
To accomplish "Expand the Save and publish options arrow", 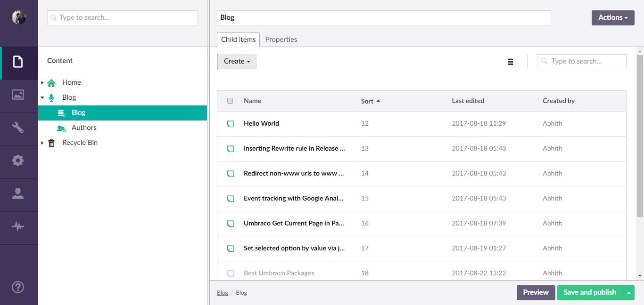I will (629, 293).
